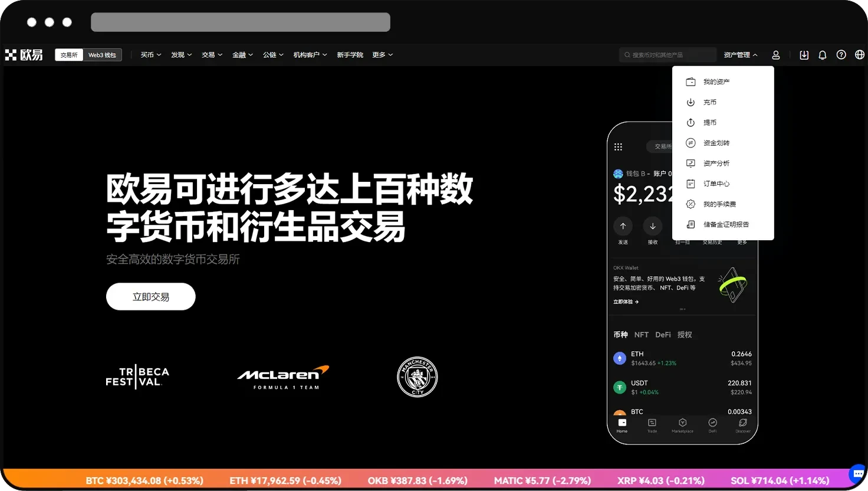Collapse the 资产管理 dropdown

tap(741, 54)
